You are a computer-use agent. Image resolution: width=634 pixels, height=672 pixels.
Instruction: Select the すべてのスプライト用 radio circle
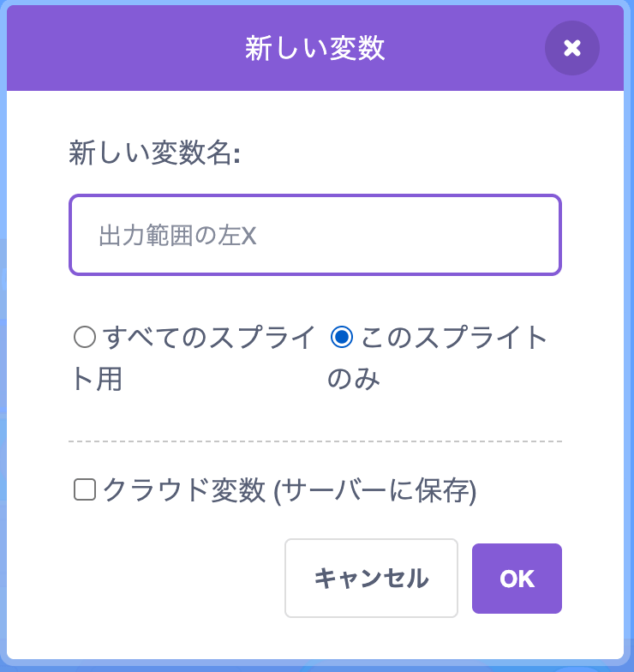tap(85, 337)
